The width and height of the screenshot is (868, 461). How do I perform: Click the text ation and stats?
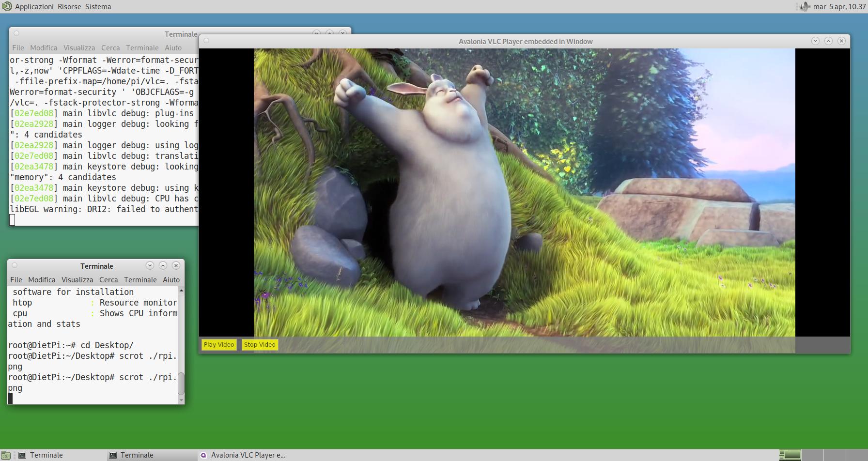click(44, 324)
